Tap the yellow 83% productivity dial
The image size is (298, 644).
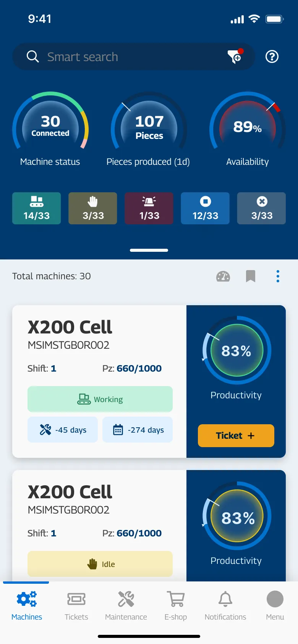(x=236, y=516)
